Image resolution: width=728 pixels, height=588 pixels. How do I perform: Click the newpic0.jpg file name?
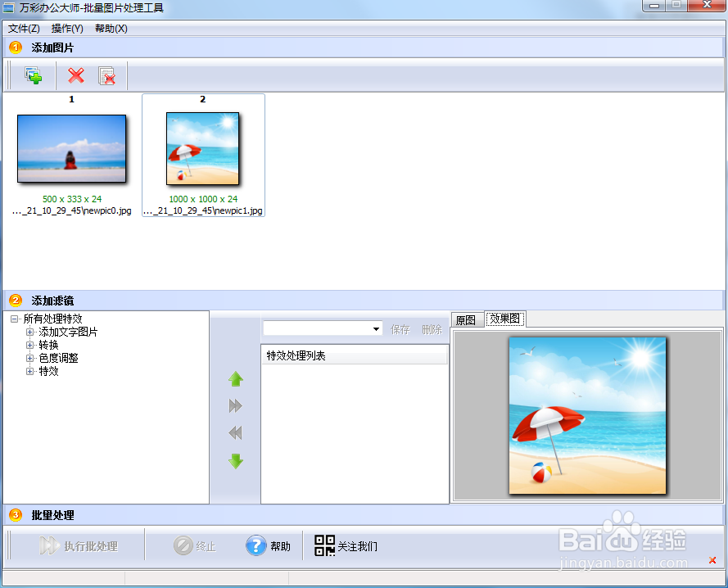[x=71, y=210]
